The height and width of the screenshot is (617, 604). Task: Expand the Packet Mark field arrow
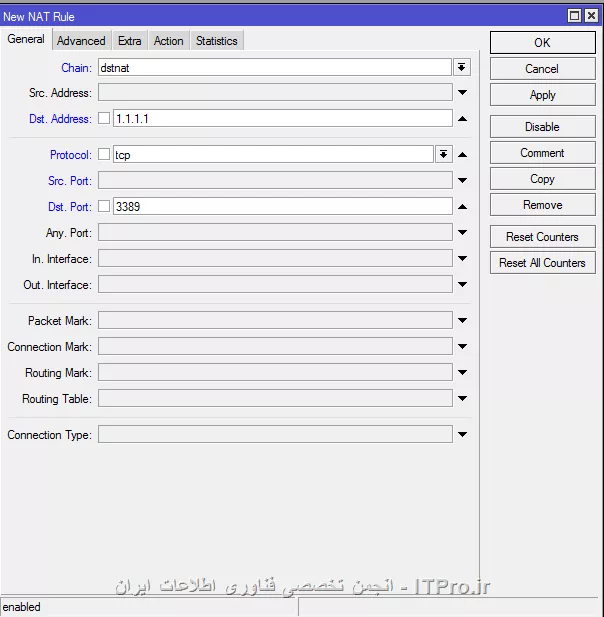pos(462,320)
